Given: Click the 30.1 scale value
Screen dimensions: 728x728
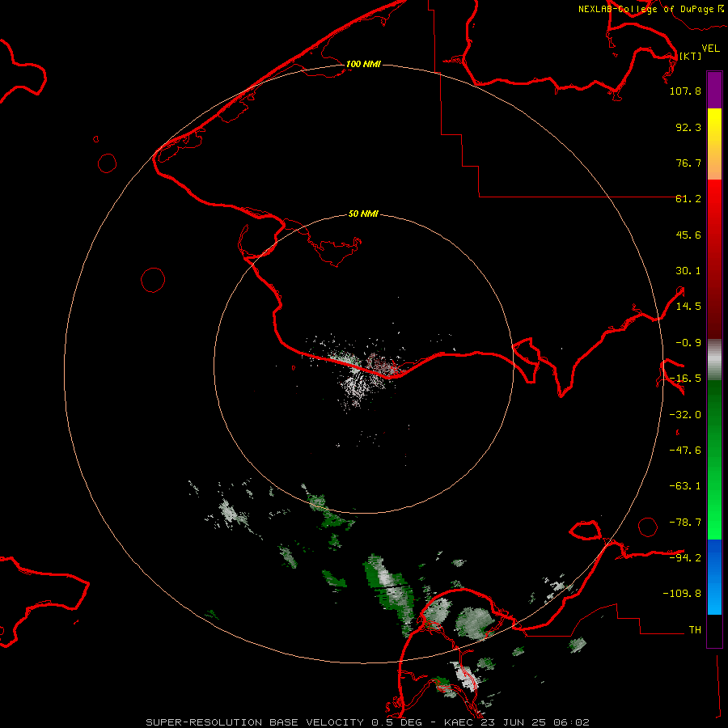Looking at the screenshot, I should (x=688, y=271).
